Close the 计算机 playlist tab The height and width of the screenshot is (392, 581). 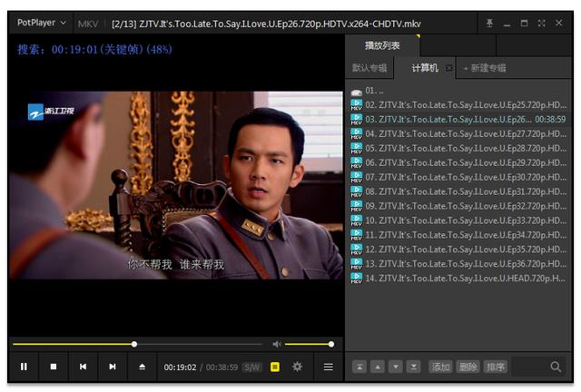[x=449, y=68]
